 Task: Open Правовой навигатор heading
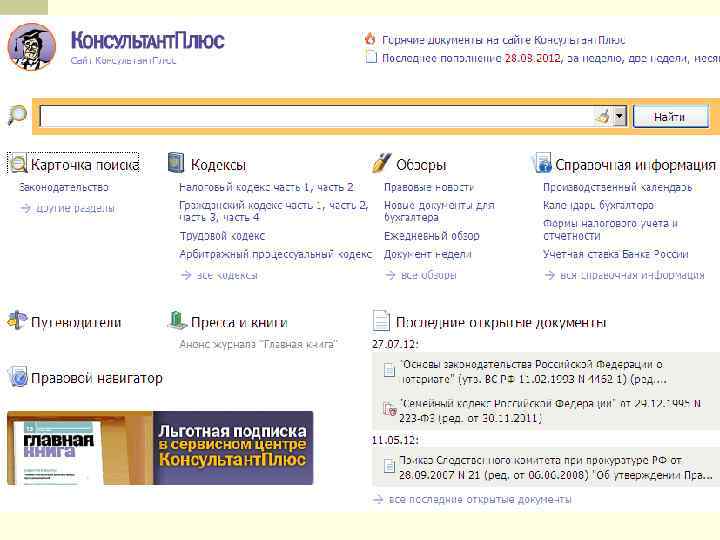tap(97, 378)
